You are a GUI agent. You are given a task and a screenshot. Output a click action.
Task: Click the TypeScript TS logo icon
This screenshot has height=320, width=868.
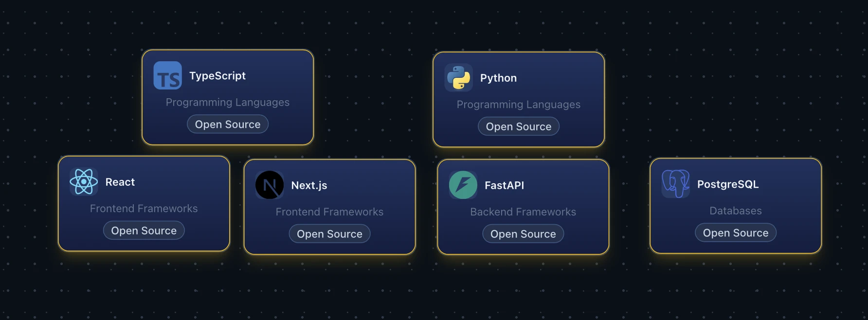click(x=167, y=75)
